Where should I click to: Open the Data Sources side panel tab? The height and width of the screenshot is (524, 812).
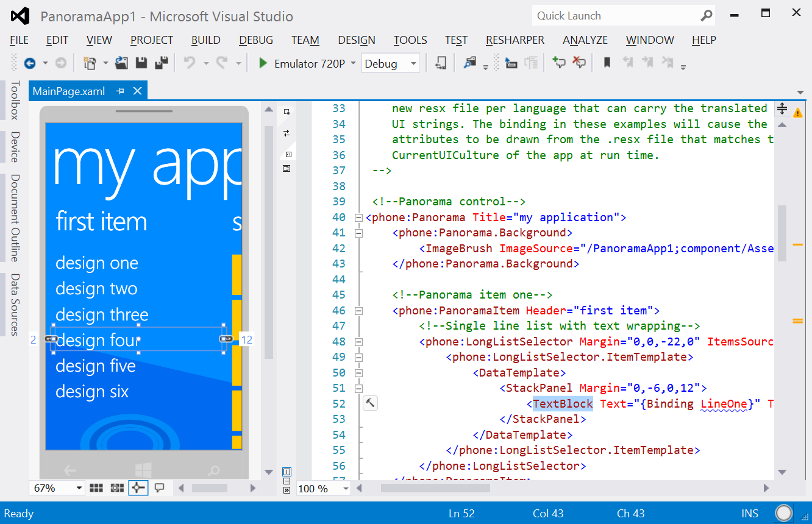[15, 305]
